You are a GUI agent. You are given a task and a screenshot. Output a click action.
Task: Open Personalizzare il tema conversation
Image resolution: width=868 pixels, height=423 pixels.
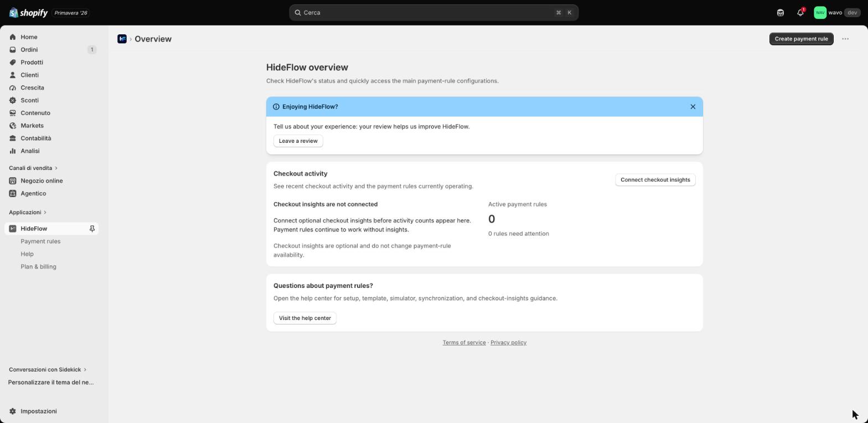pos(51,383)
